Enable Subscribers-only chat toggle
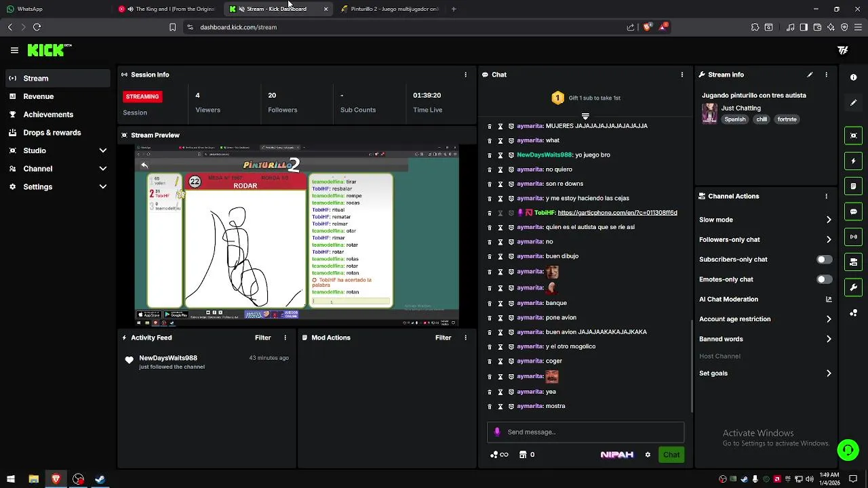Viewport: 868px width, 488px height. pos(824,260)
